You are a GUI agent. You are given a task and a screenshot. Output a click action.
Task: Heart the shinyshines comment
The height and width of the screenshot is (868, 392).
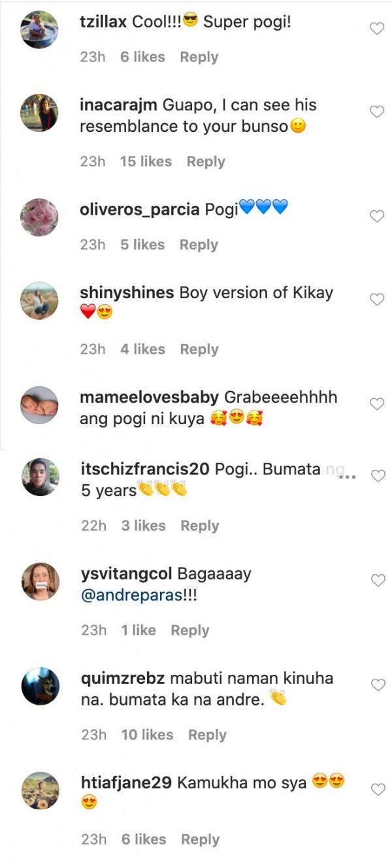point(377,300)
